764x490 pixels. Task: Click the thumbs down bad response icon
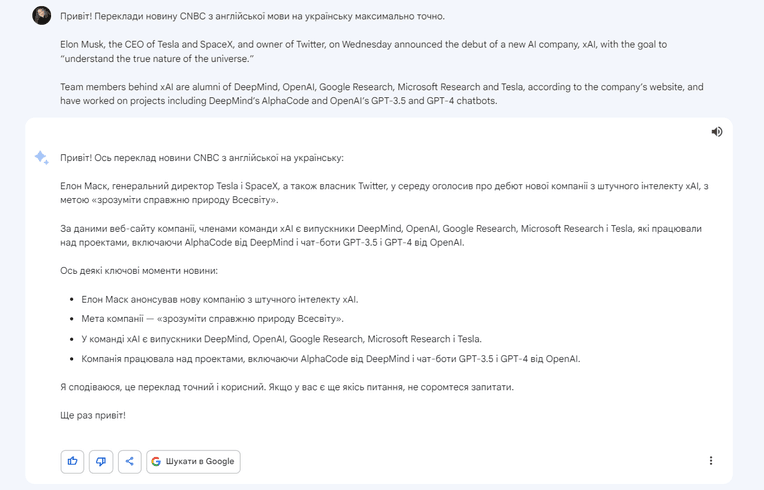point(101,461)
